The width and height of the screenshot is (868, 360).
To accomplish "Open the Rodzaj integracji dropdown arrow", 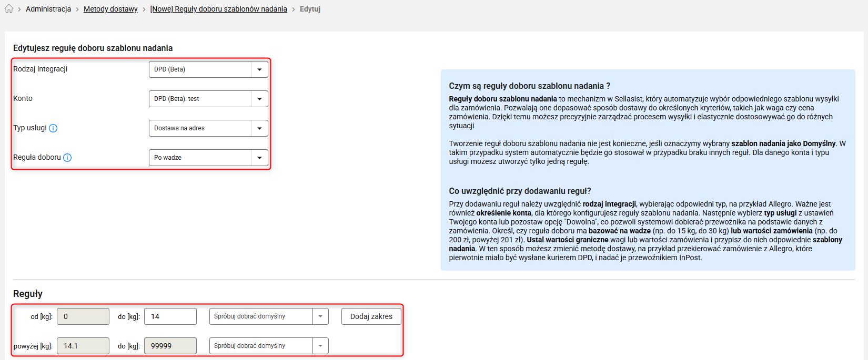I will [x=259, y=69].
